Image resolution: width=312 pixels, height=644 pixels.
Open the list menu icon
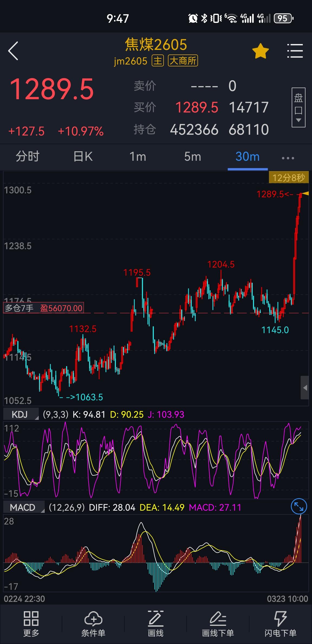coord(295,51)
